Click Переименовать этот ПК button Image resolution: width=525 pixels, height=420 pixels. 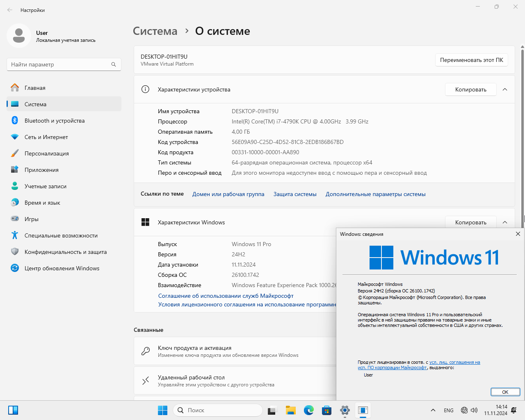(472, 60)
